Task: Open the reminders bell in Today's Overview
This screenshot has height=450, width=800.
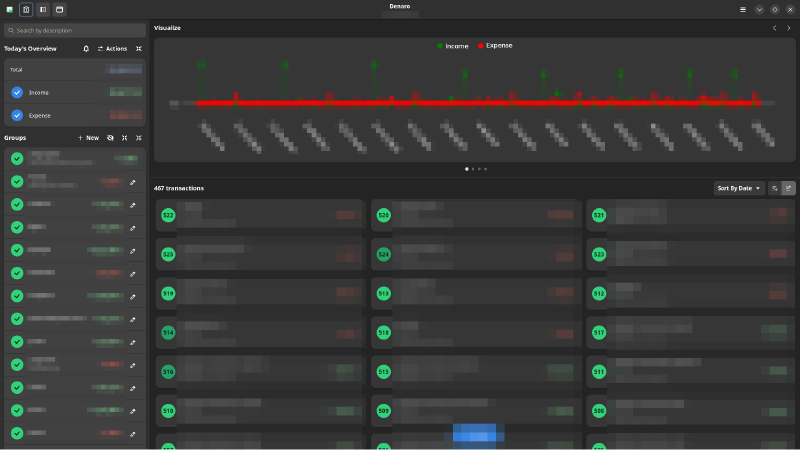Action: click(x=86, y=48)
